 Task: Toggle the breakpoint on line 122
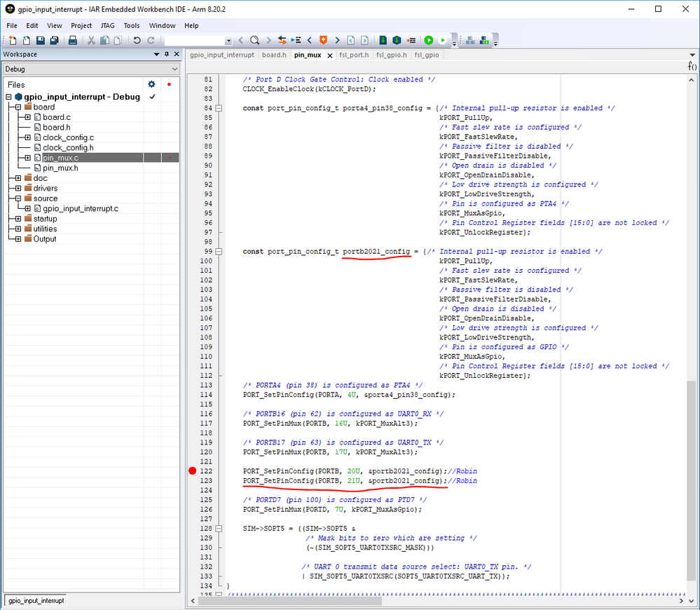[x=193, y=471]
